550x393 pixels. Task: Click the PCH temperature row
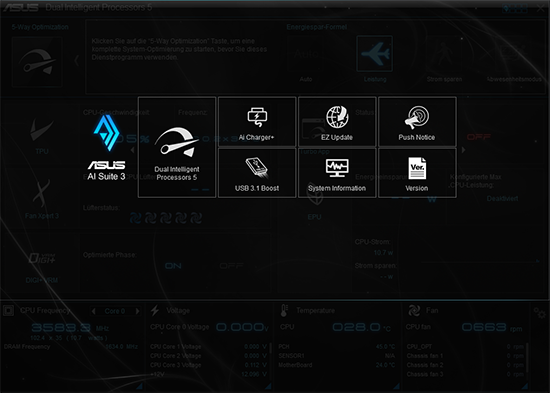337,347
